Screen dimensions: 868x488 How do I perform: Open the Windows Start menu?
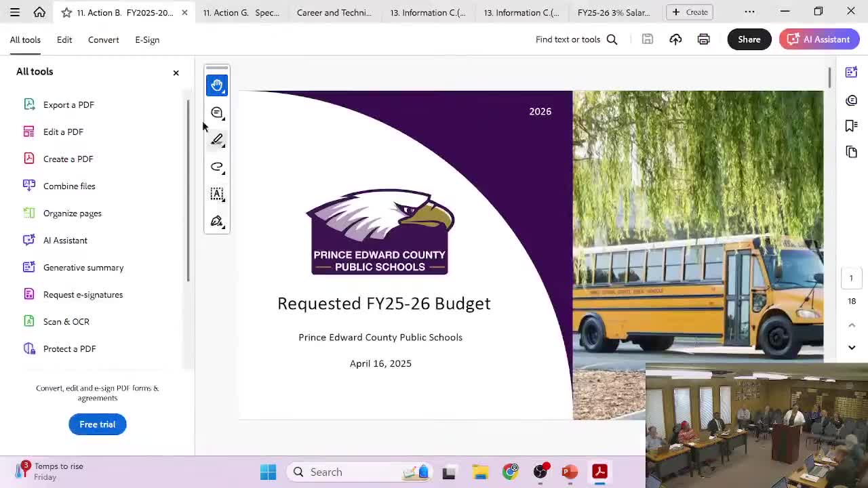click(268, 472)
